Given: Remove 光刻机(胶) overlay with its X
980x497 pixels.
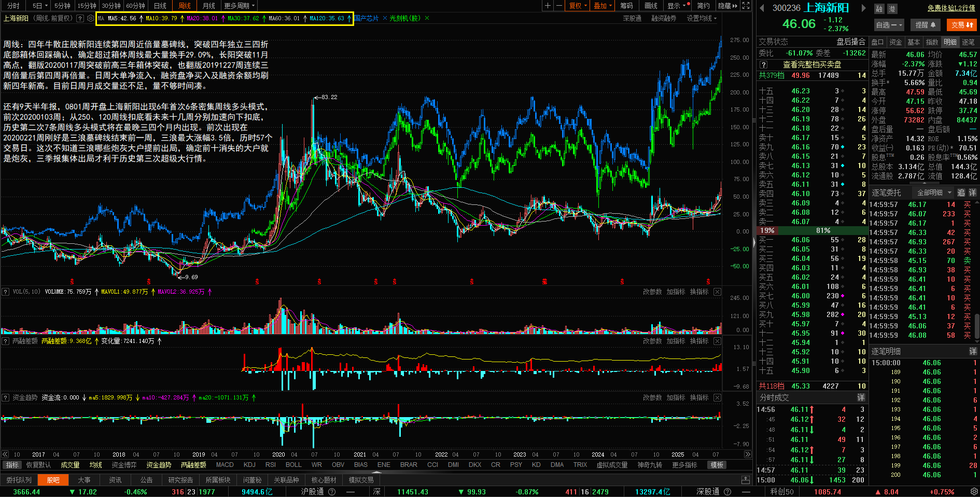Looking at the screenshot, I should tap(427, 18).
